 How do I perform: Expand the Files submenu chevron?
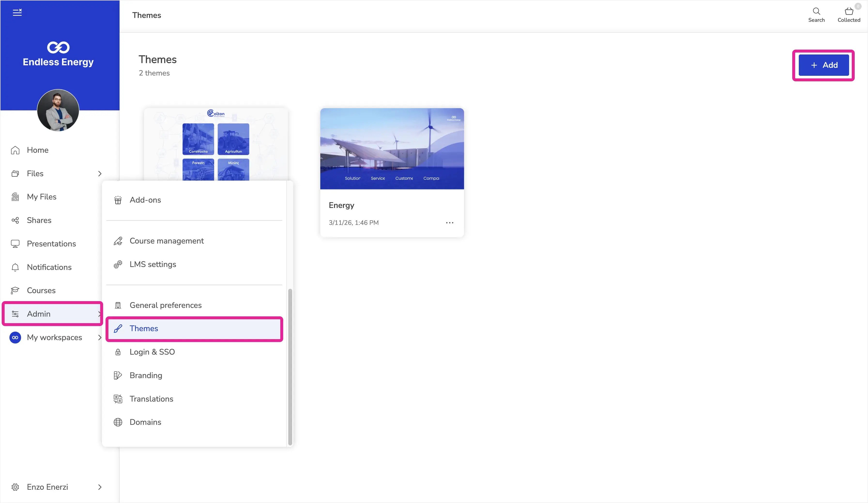coord(100,174)
